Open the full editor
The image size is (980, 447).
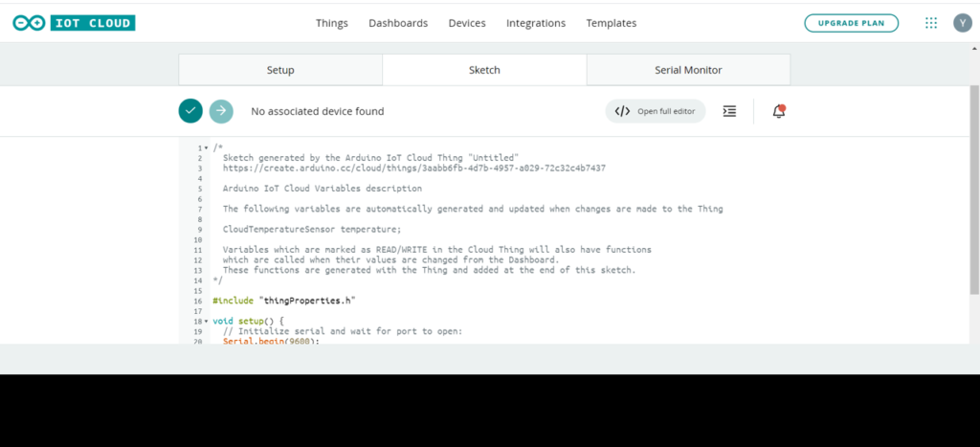(x=656, y=111)
